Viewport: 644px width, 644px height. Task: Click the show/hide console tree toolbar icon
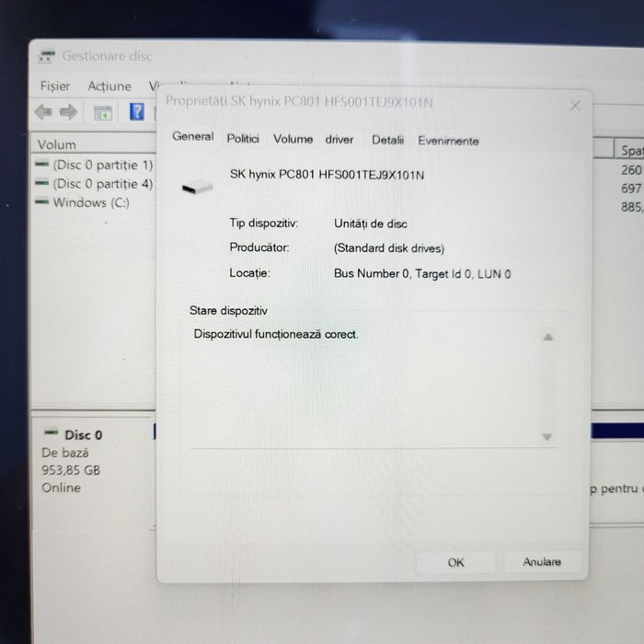pos(103,113)
